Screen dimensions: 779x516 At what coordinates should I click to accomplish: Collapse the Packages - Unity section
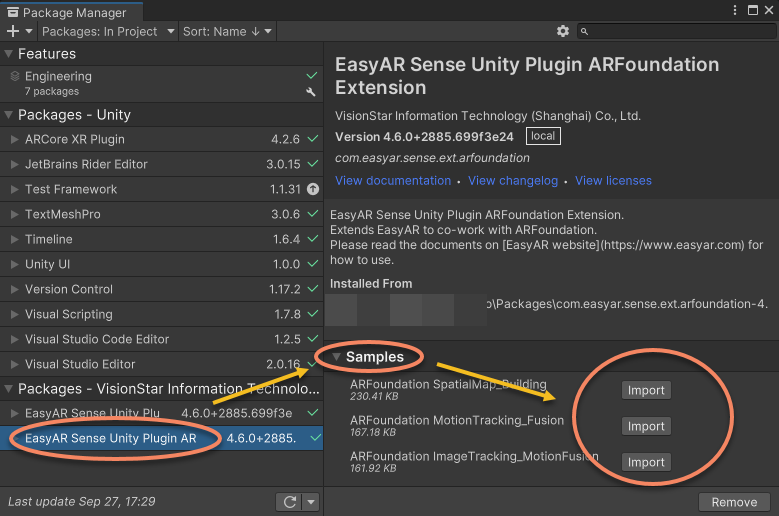[8, 115]
